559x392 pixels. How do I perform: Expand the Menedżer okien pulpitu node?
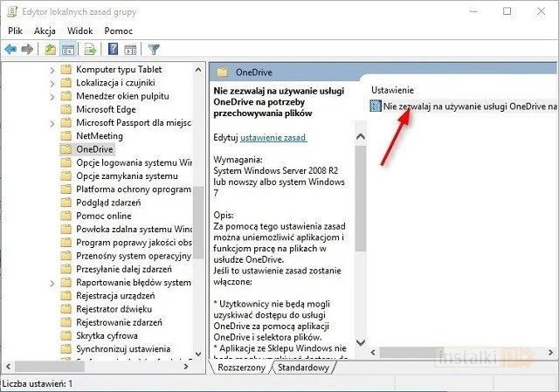pos(53,96)
